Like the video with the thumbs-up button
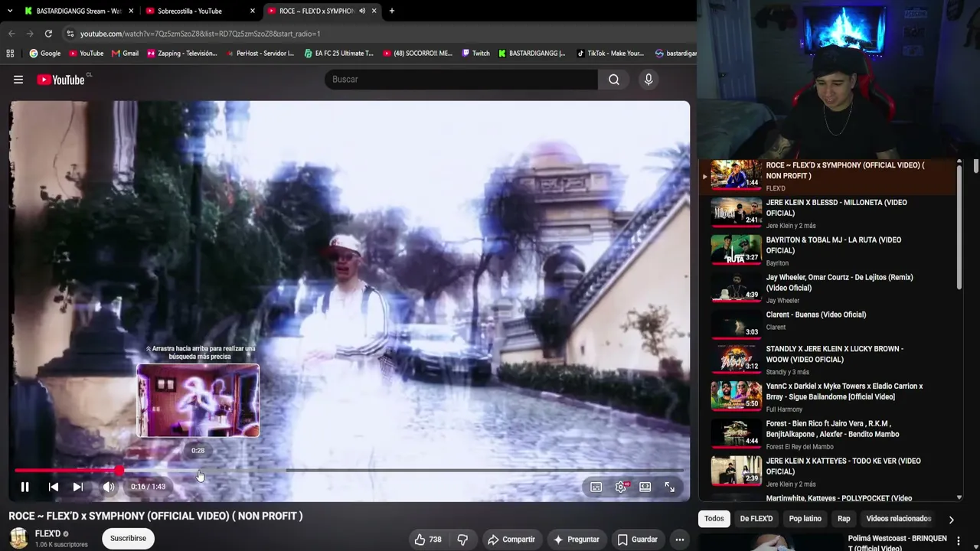 [428, 540]
